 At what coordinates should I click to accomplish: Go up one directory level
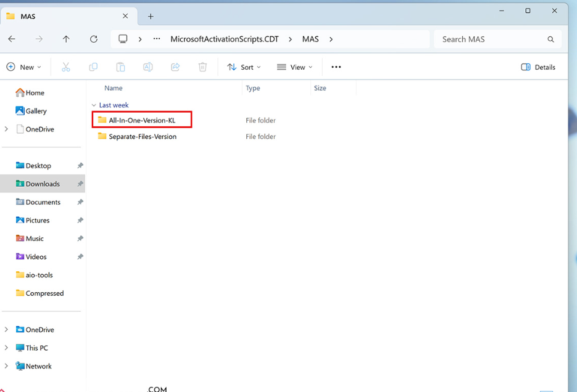tap(66, 39)
